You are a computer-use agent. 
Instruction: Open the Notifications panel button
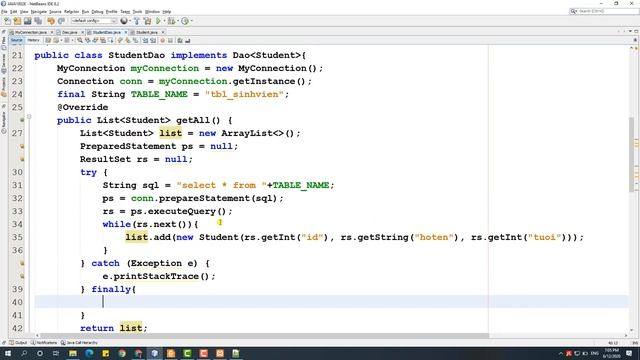tap(44, 343)
